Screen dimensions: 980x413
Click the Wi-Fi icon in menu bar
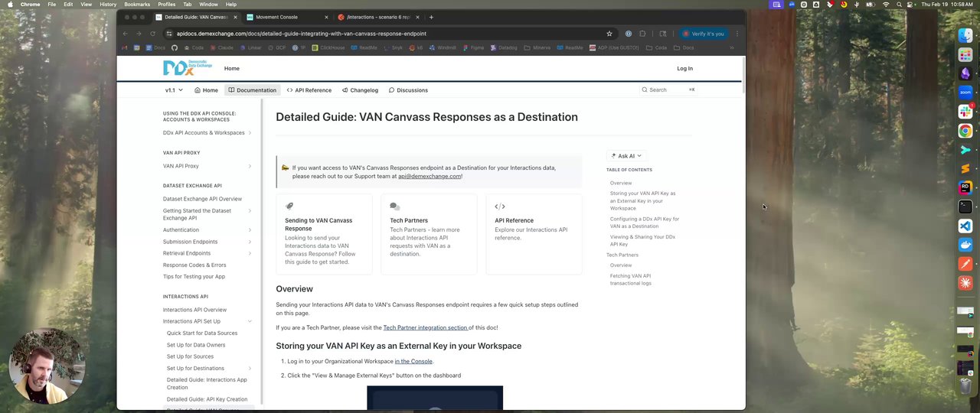pyautogui.click(x=886, y=5)
